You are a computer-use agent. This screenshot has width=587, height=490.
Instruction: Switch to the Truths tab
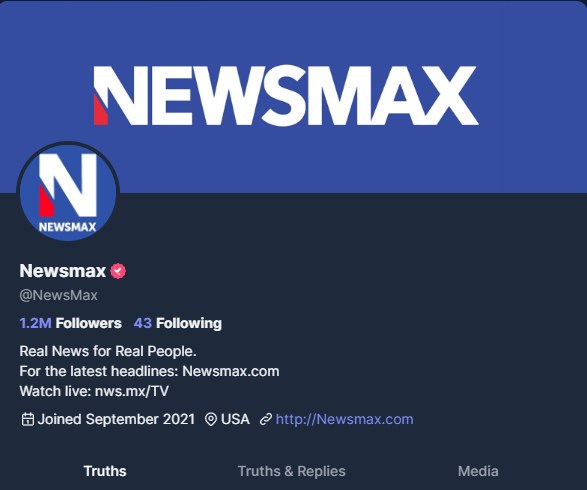(105, 471)
